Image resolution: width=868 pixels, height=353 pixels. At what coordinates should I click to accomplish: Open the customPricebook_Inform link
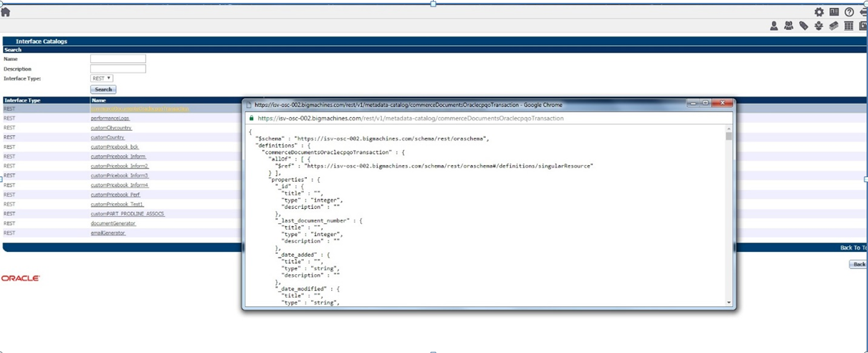click(x=118, y=156)
